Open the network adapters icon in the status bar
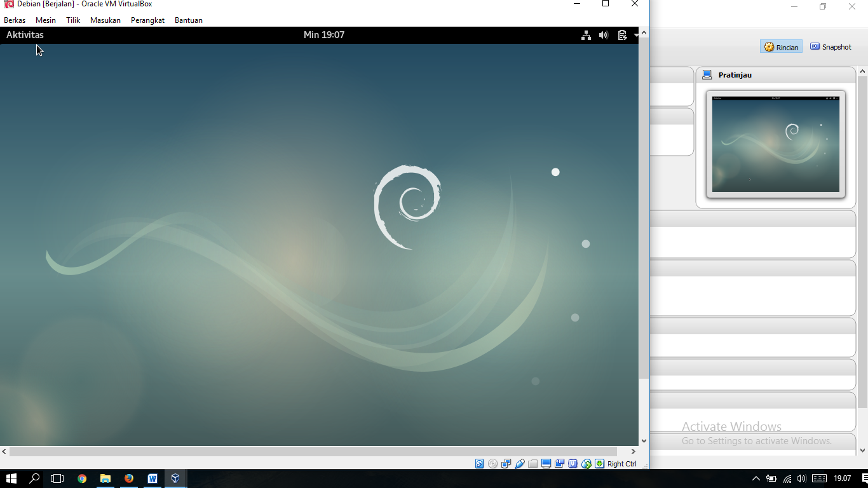The width and height of the screenshot is (868, 488). pos(506,463)
